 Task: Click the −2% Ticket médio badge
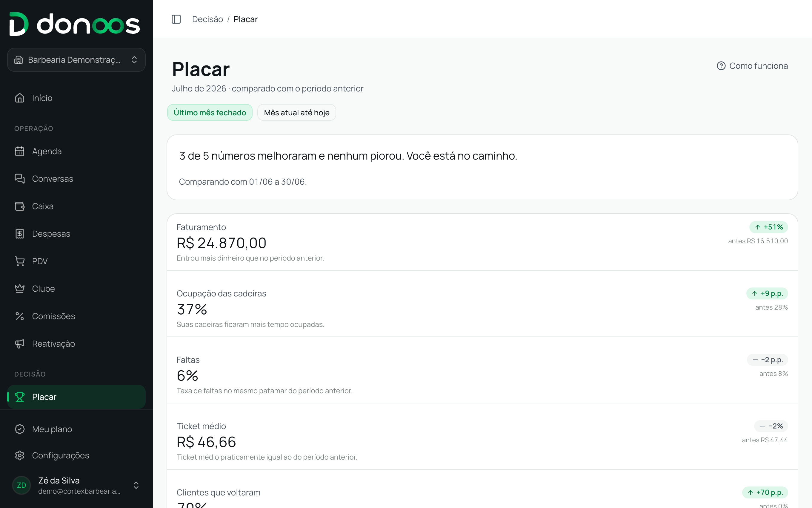pos(771,426)
